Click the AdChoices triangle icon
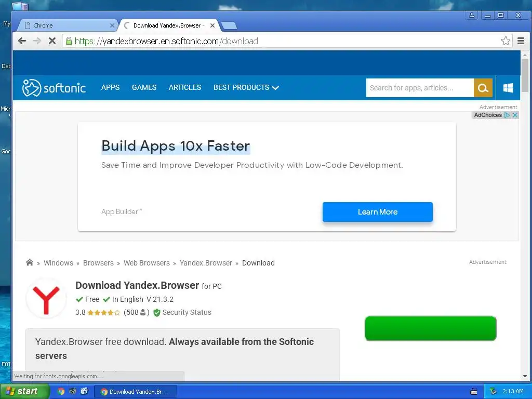 pyautogui.click(x=507, y=115)
